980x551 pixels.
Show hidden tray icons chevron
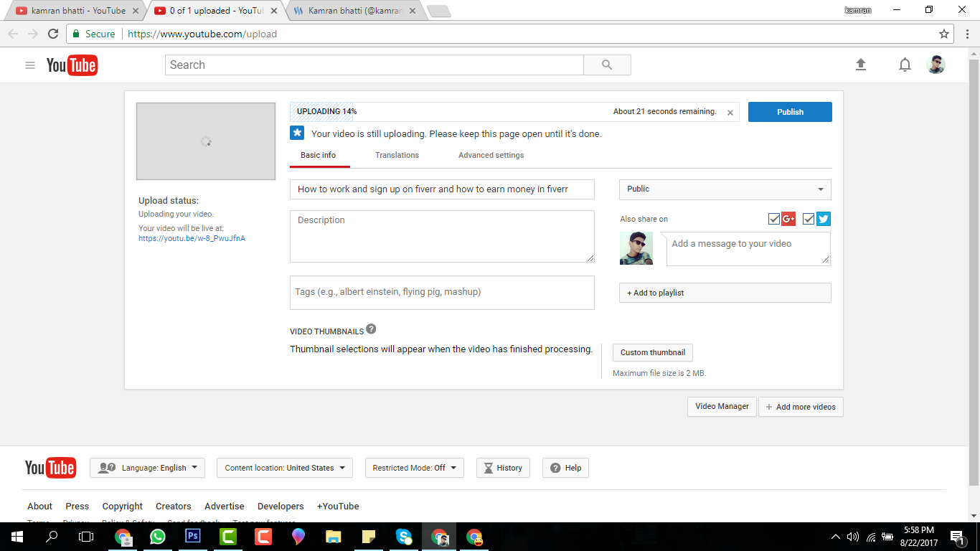pos(836,537)
